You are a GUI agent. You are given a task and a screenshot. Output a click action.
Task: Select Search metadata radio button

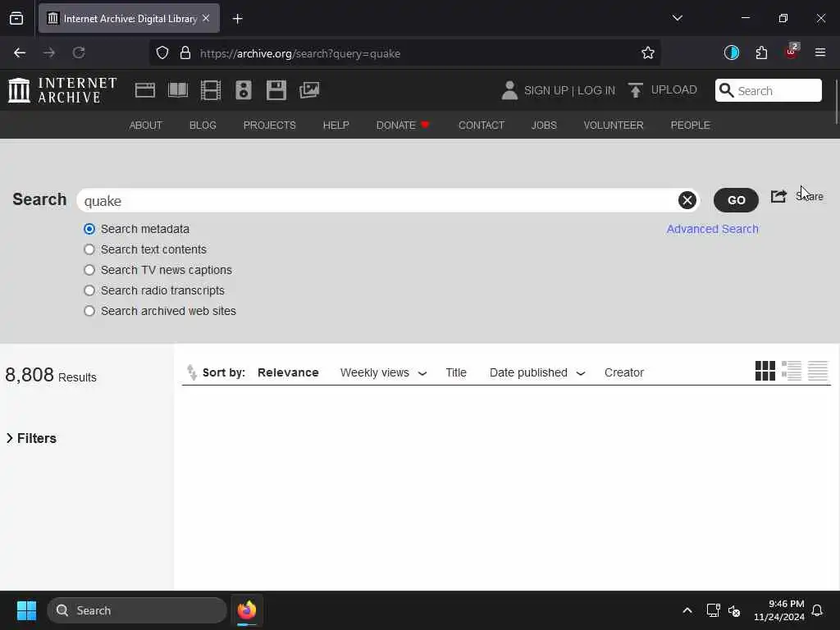click(89, 230)
